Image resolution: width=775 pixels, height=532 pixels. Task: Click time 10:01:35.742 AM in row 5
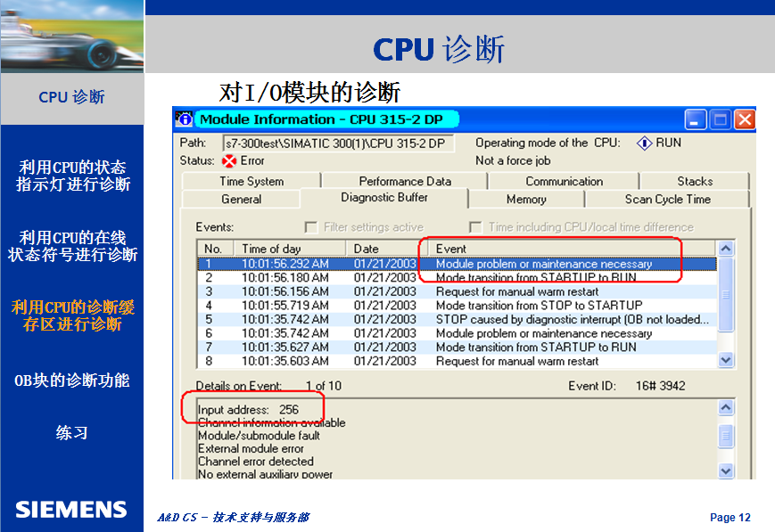(284, 320)
